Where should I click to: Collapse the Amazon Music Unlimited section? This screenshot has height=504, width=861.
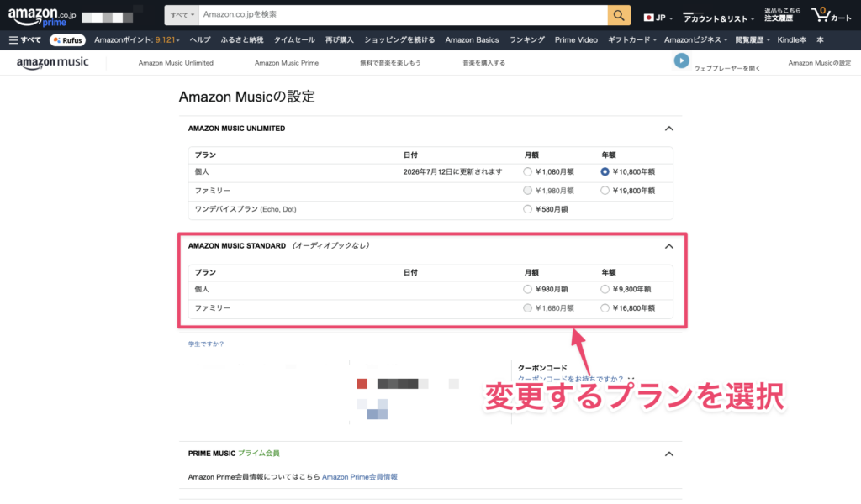coord(668,129)
